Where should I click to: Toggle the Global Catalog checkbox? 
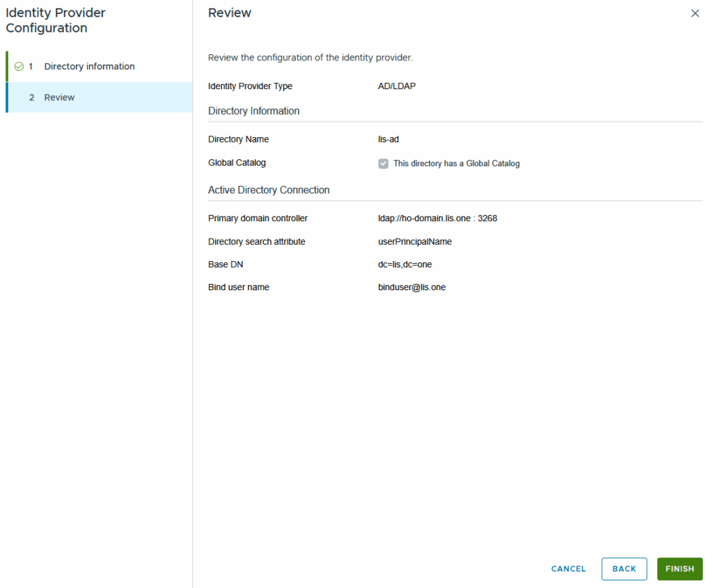(x=383, y=164)
